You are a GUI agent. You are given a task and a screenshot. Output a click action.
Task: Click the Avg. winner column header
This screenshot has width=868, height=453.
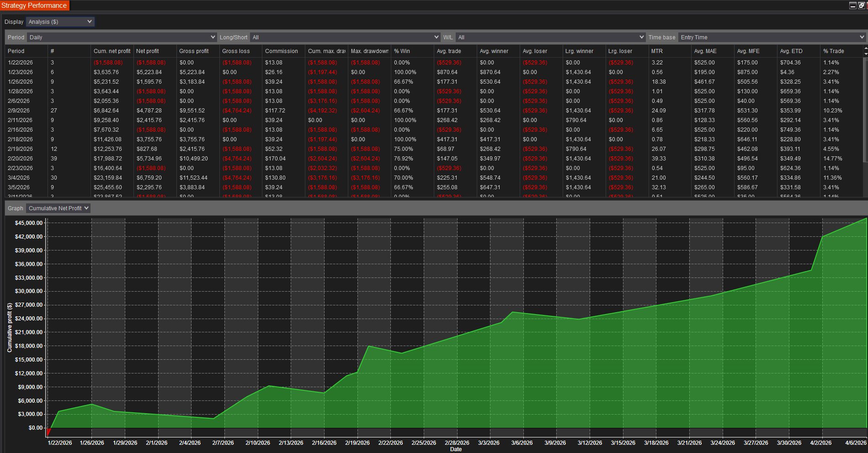point(499,51)
